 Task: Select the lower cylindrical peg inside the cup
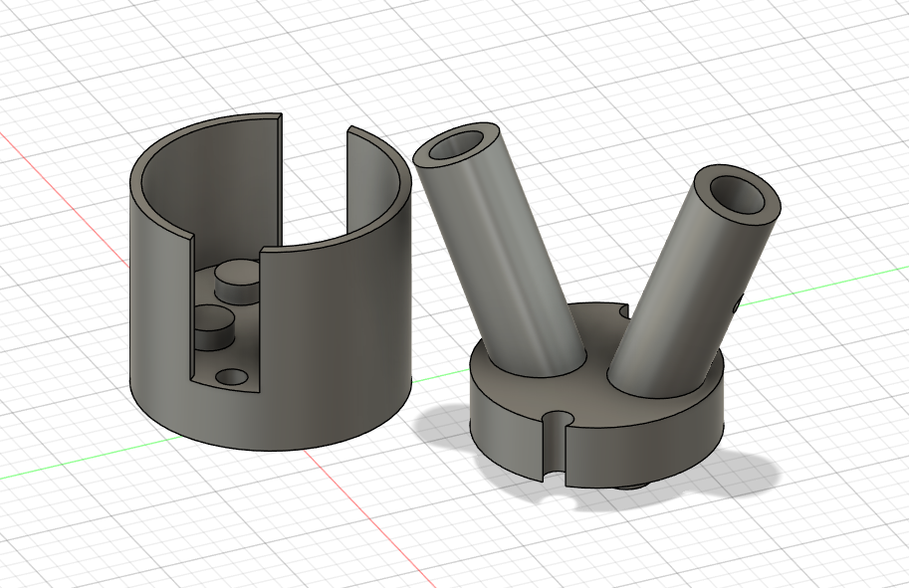[x=213, y=327]
